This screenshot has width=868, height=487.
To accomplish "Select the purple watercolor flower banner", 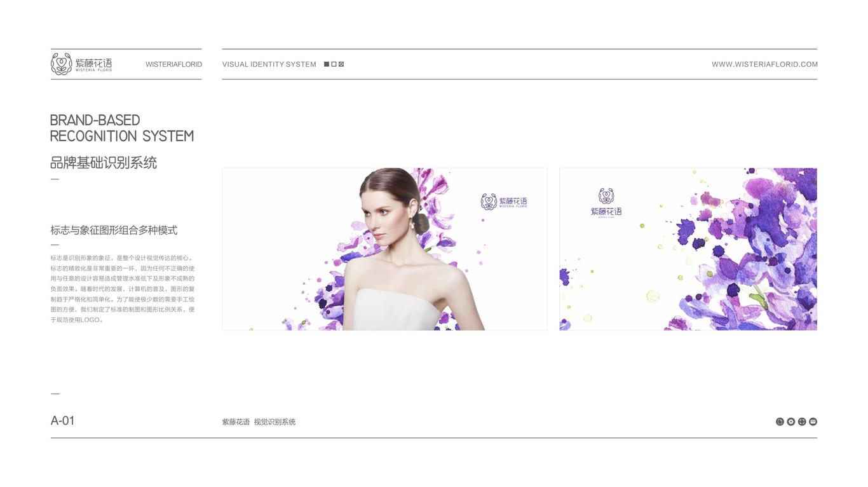I will [x=688, y=249].
